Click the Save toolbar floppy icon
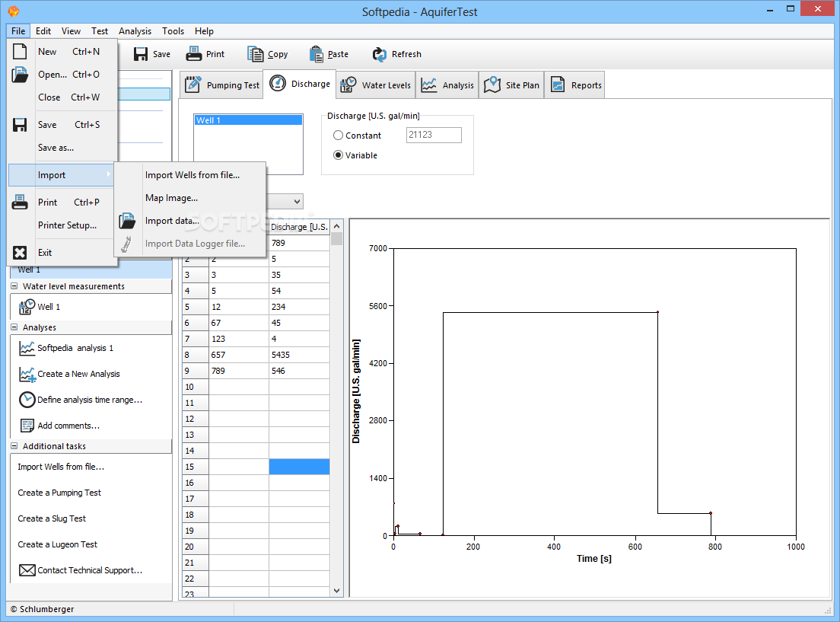Screen dimensions: 840x622 click(x=140, y=54)
